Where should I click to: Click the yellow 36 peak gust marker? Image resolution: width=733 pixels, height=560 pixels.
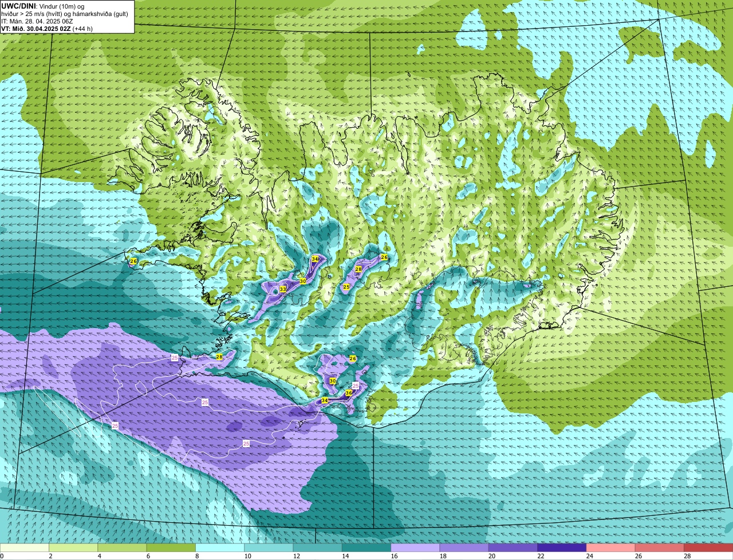(x=348, y=393)
